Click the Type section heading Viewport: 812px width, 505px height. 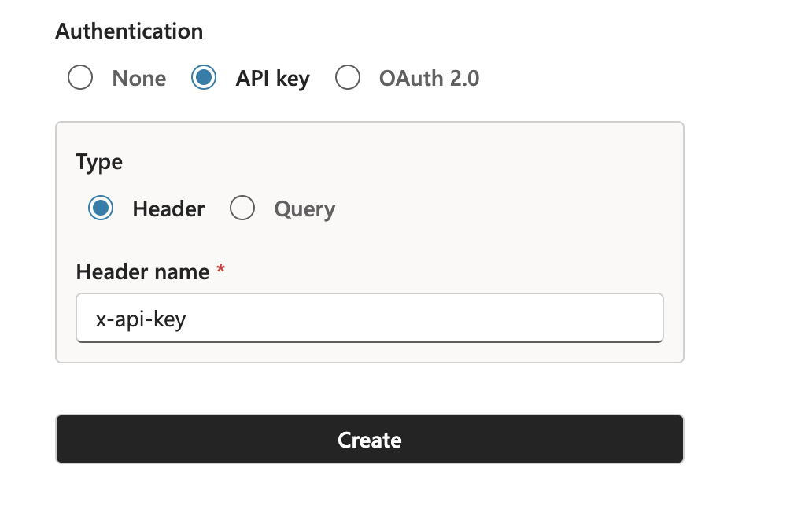[99, 162]
